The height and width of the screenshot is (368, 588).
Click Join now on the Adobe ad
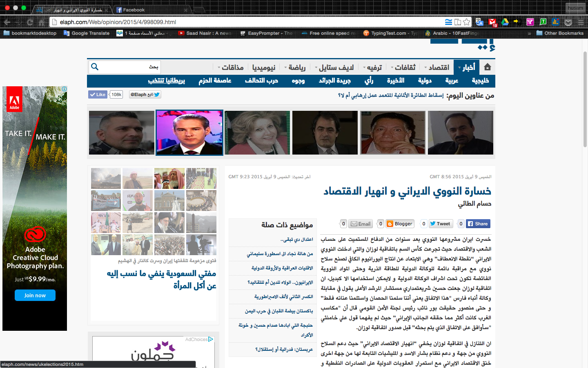click(x=35, y=295)
